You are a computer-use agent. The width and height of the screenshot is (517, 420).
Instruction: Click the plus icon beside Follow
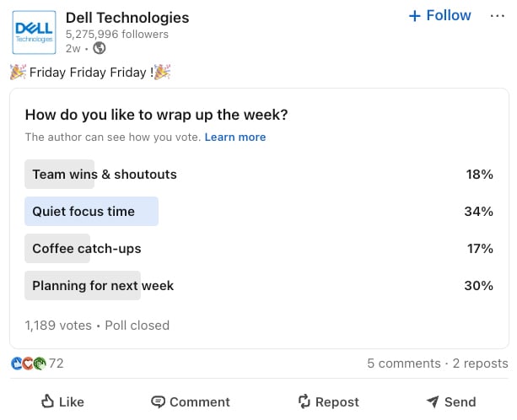(x=414, y=16)
